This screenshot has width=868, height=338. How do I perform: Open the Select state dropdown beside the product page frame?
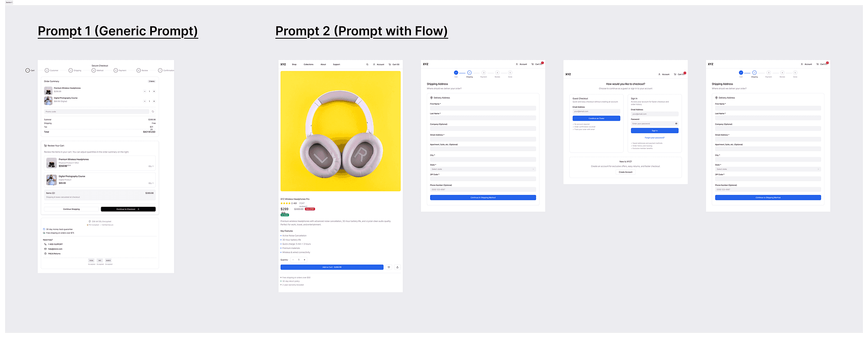[483, 169]
